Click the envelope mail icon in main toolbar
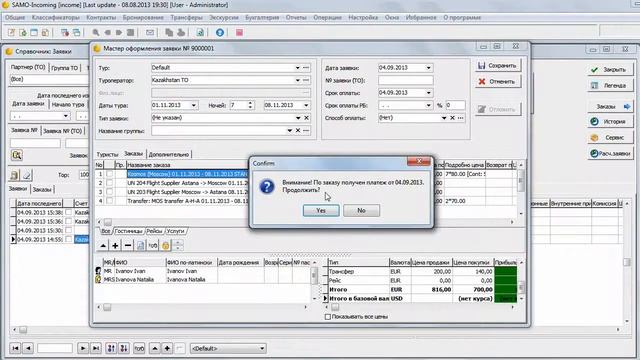Image resolution: width=640 pixels, height=360 pixels. click(150, 33)
